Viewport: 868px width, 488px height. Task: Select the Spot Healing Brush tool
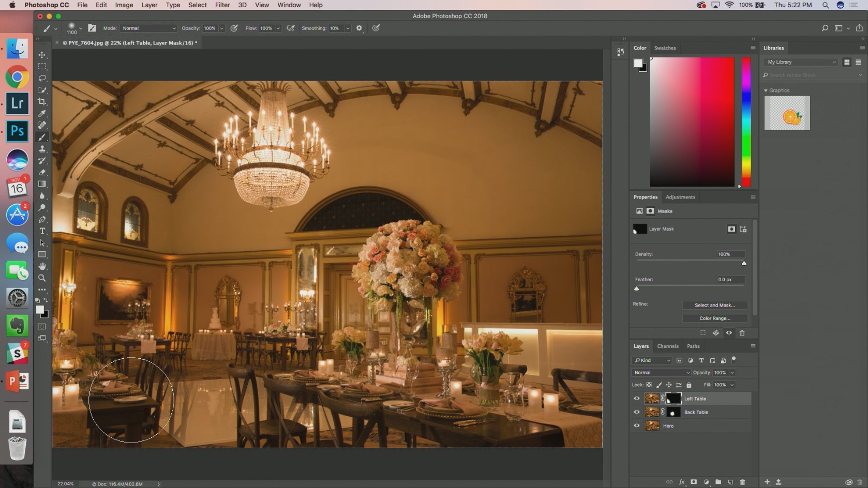[x=42, y=125]
